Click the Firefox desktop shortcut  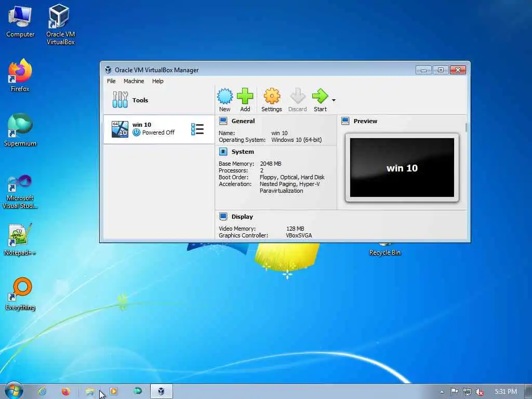point(20,75)
